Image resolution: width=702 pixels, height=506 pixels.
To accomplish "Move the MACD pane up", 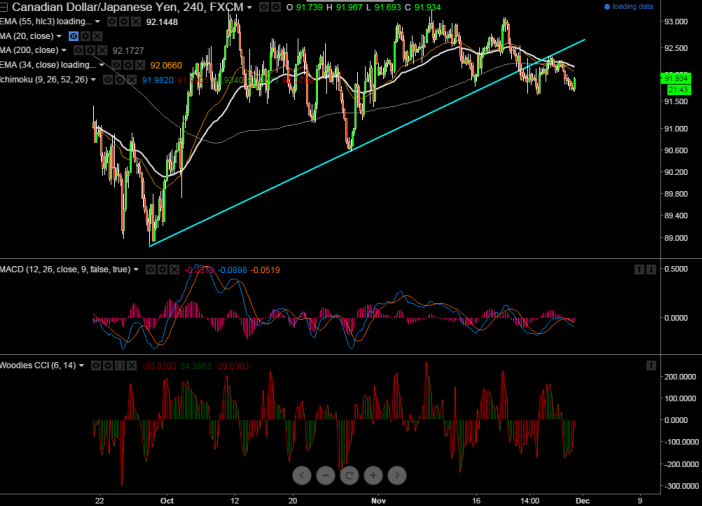I will pos(639,269).
